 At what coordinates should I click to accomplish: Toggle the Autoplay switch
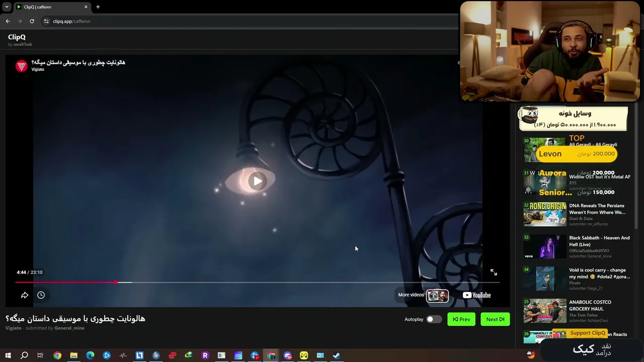434,319
